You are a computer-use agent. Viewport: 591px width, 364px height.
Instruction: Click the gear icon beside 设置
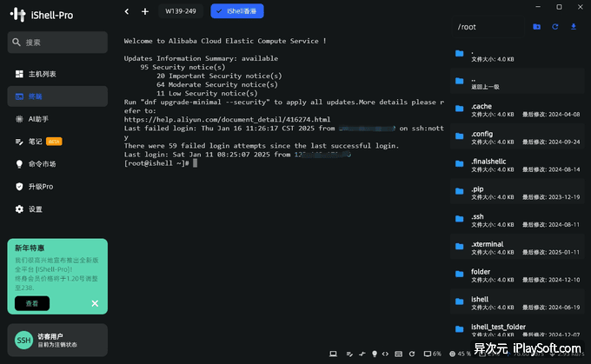click(19, 209)
